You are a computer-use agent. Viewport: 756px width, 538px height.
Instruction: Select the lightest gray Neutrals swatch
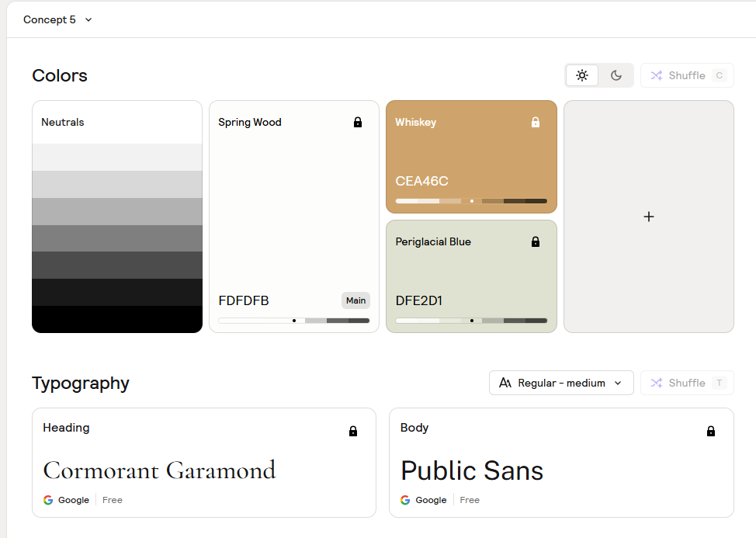[117, 157]
